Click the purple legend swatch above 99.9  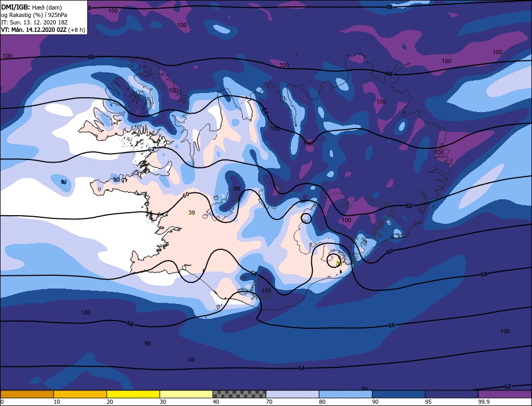pyautogui.click(x=505, y=394)
